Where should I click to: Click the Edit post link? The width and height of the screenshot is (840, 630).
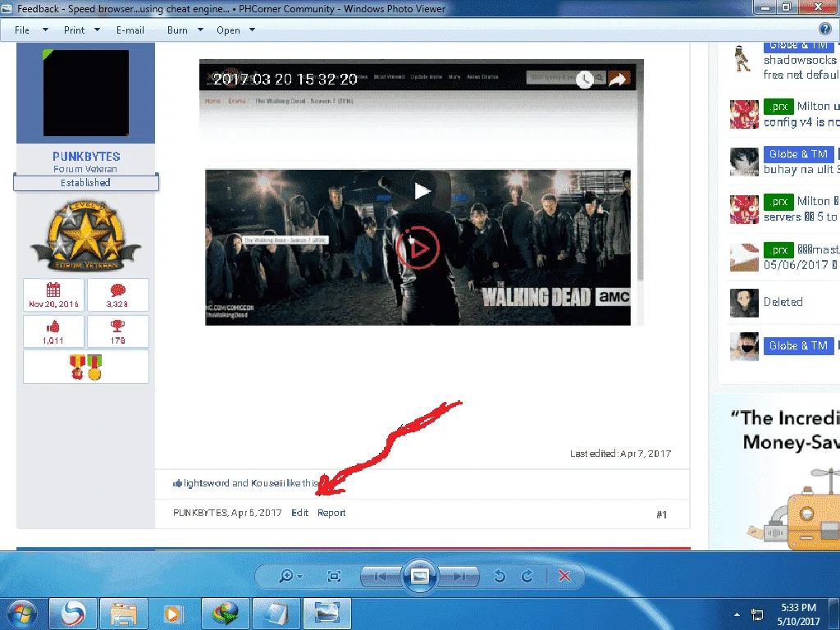pos(300,513)
